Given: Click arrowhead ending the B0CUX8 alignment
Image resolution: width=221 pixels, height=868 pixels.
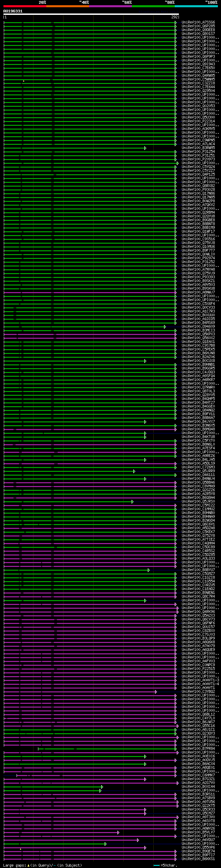Looking at the screenshot, I should pyautogui.click(x=145, y=361).
